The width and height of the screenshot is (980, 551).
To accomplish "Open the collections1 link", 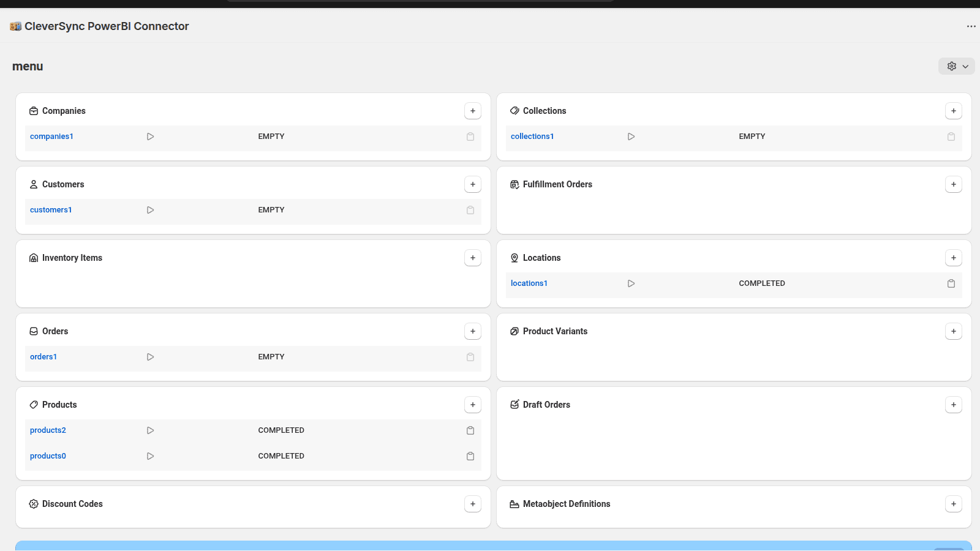I will tap(532, 137).
